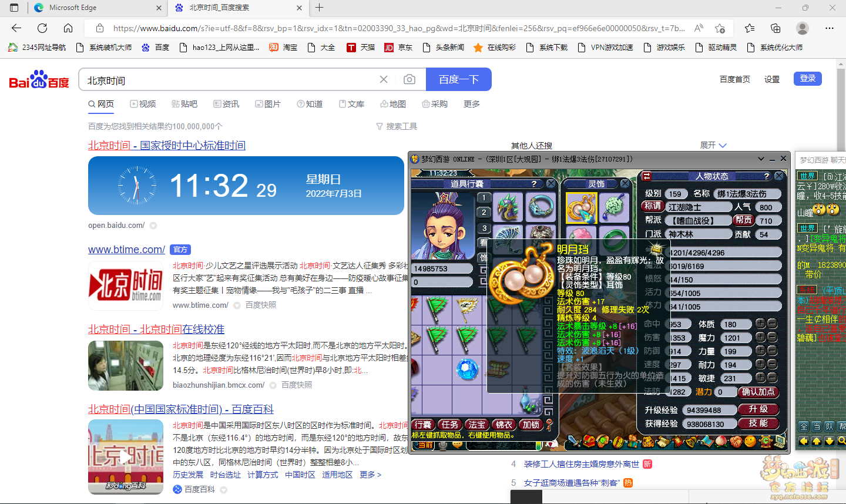846x504 pixels.
Task: Open 北京时间 - 国家授时中心标准时间 link
Action: [x=167, y=145]
